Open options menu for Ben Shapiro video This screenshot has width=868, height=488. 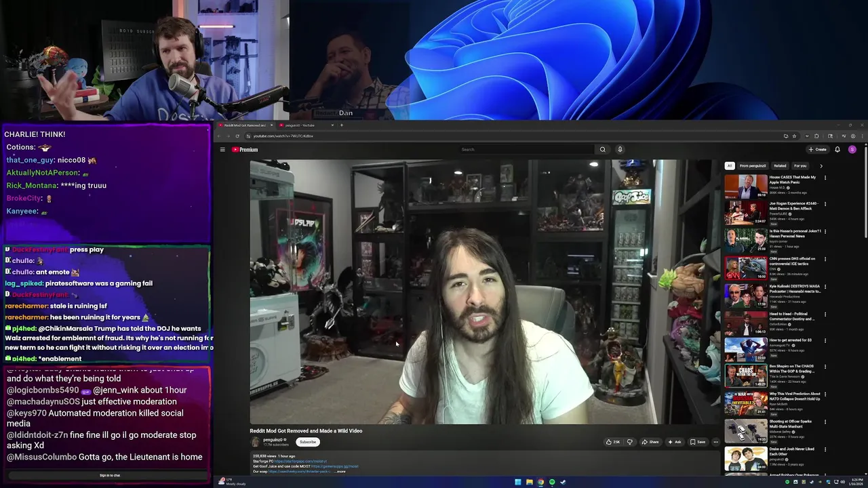tap(825, 367)
